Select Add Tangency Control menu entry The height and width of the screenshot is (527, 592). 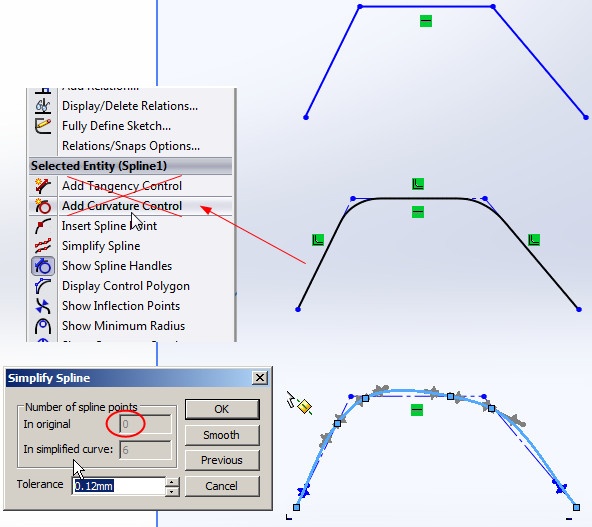pos(122,186)
